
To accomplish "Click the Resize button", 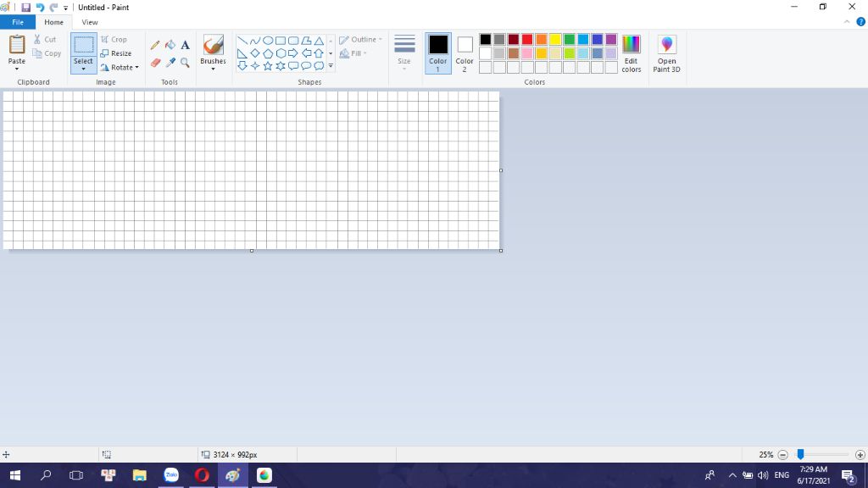I will pos(116,53).
